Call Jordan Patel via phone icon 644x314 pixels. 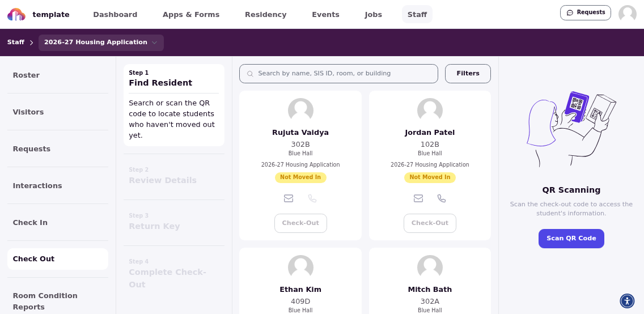(x=442, y=198)
